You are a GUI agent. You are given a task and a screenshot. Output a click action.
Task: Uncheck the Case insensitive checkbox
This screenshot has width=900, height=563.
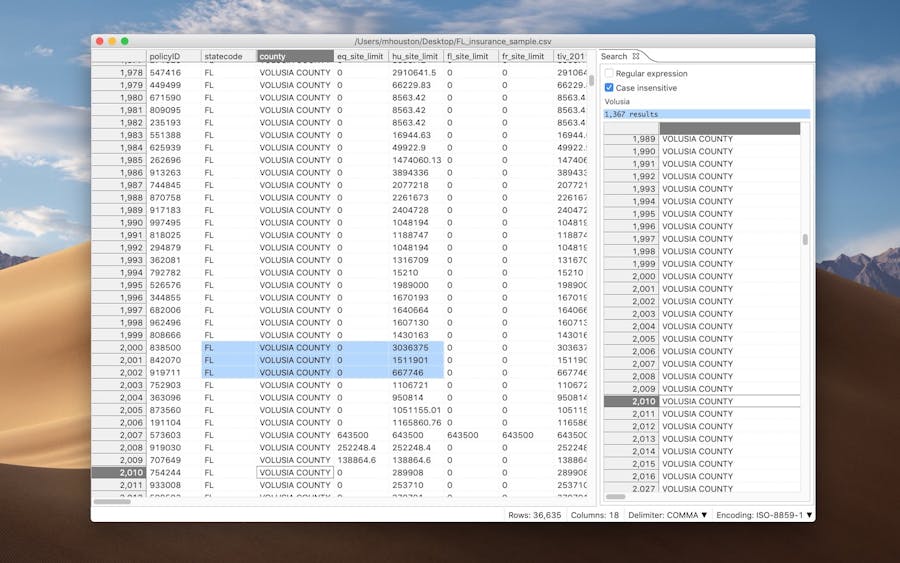tap(609, 88)
